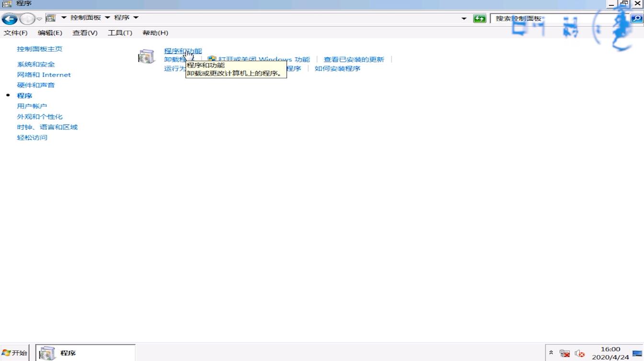Click the network tray icon
This screenshot has height=361, width=644.
(x=564, y=353)
